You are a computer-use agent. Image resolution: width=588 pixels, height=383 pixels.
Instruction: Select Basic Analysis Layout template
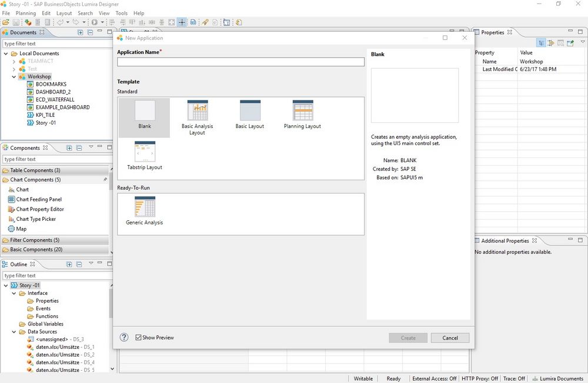[197, 117]
